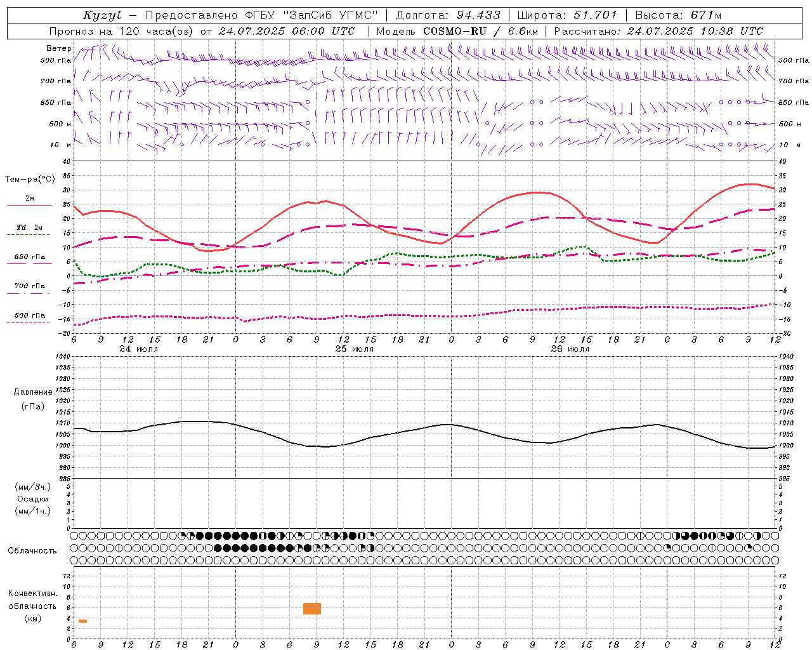Click the '25 июля' date label
Image resolution: width=812 pixels, height=650 pixels.
[355, 349]
